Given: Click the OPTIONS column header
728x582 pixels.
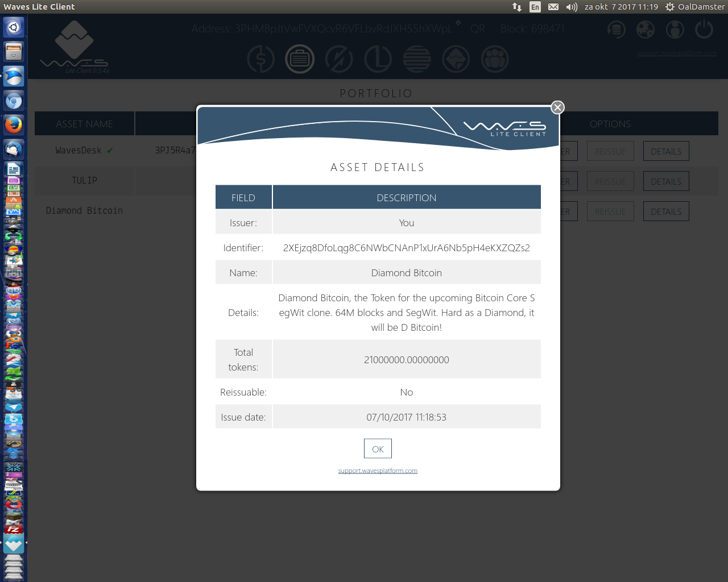Looking at the screenshot, I should click(x=610, y=123).
